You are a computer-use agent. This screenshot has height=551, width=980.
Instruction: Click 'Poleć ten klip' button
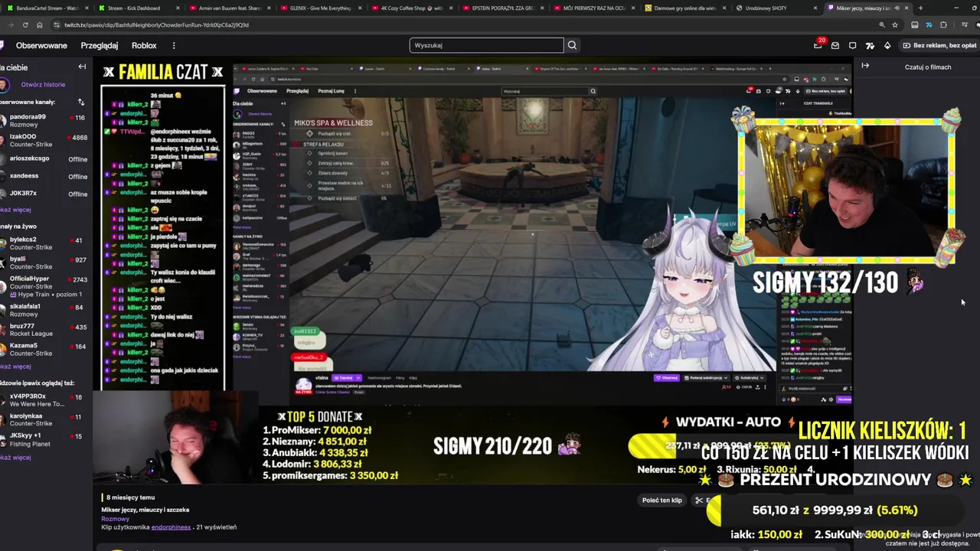point(662,500)
